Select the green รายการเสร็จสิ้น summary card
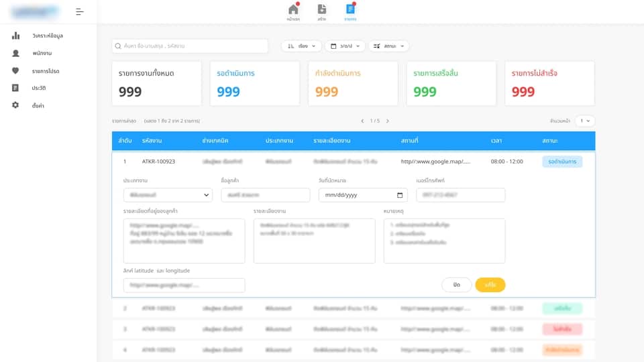The width and height of the screenshot is (644, 362). tap(451, 83)
